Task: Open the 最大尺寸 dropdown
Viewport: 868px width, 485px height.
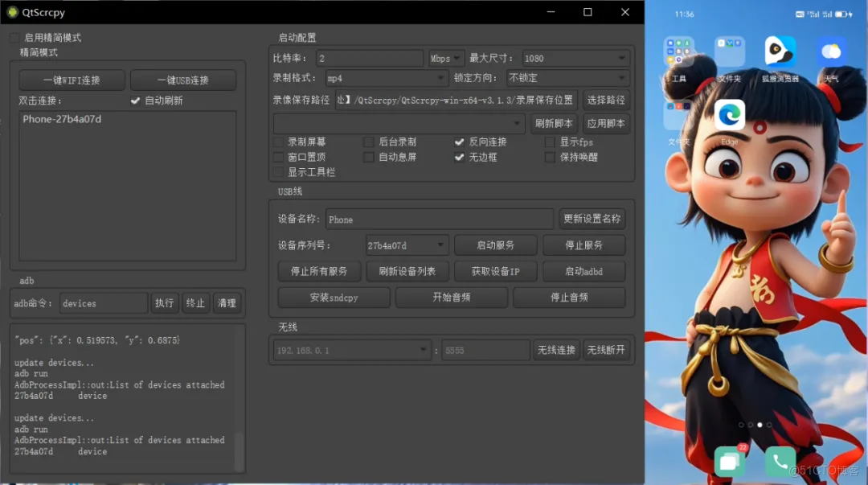Action: (575, 57)
